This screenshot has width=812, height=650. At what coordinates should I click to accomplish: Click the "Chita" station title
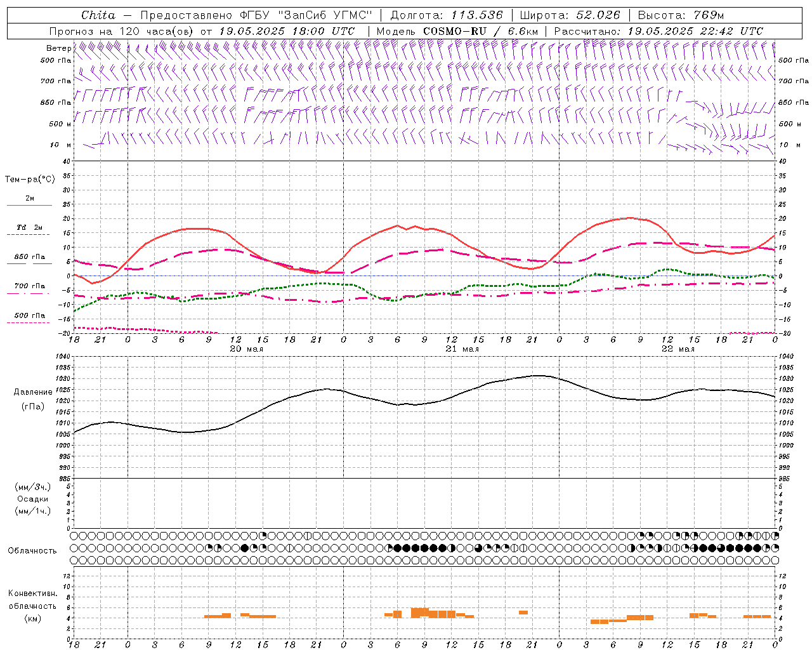(98, 15)
